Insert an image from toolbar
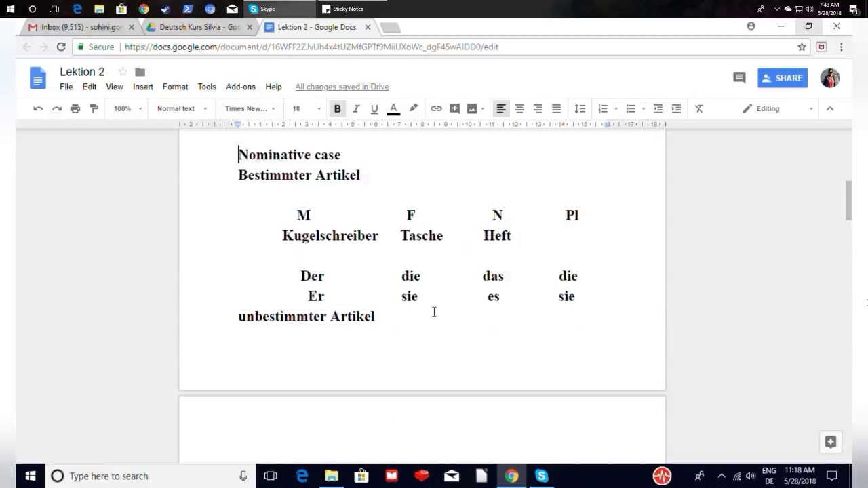Screen dimensions: 868x488 (472, 108)
